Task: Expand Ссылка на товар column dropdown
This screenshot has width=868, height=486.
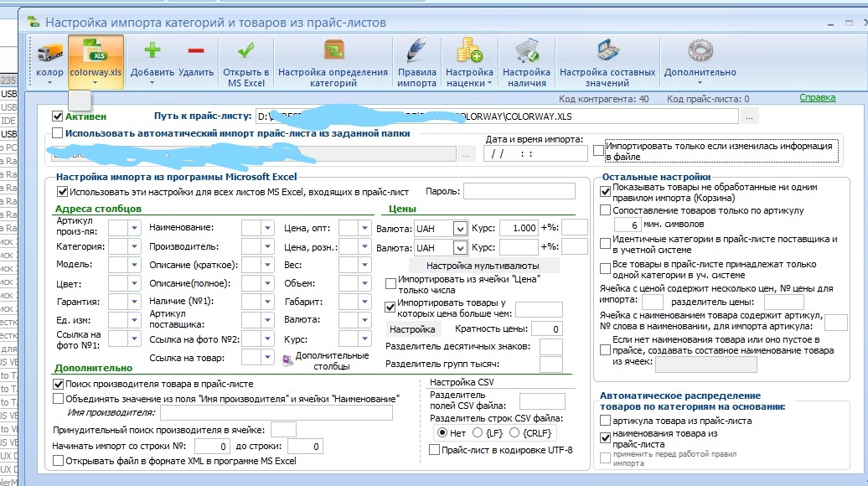Action: tap(267, 357)
